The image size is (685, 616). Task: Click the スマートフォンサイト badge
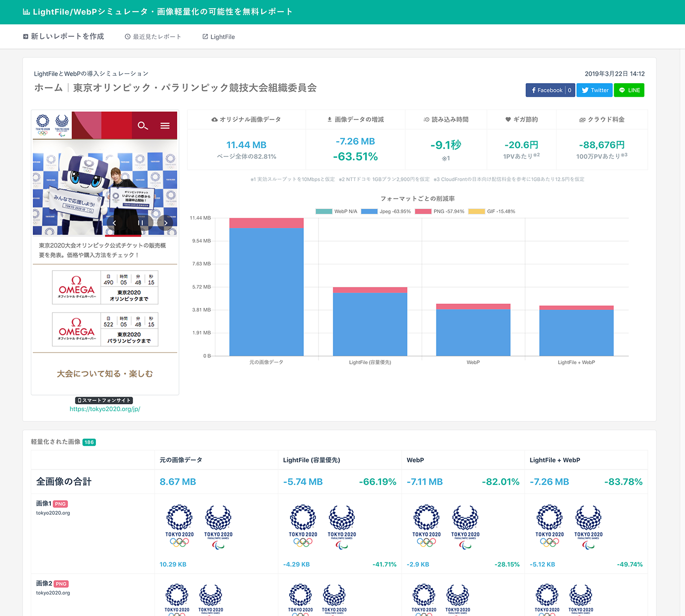click(104, 400)
